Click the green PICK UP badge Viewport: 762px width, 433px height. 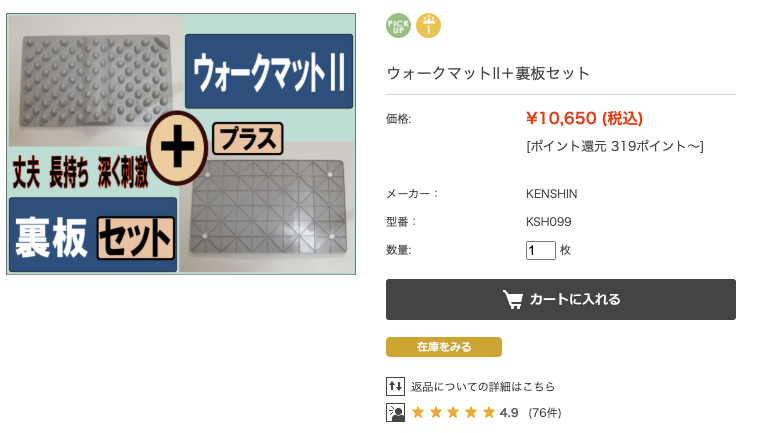(x=399, y=25)
